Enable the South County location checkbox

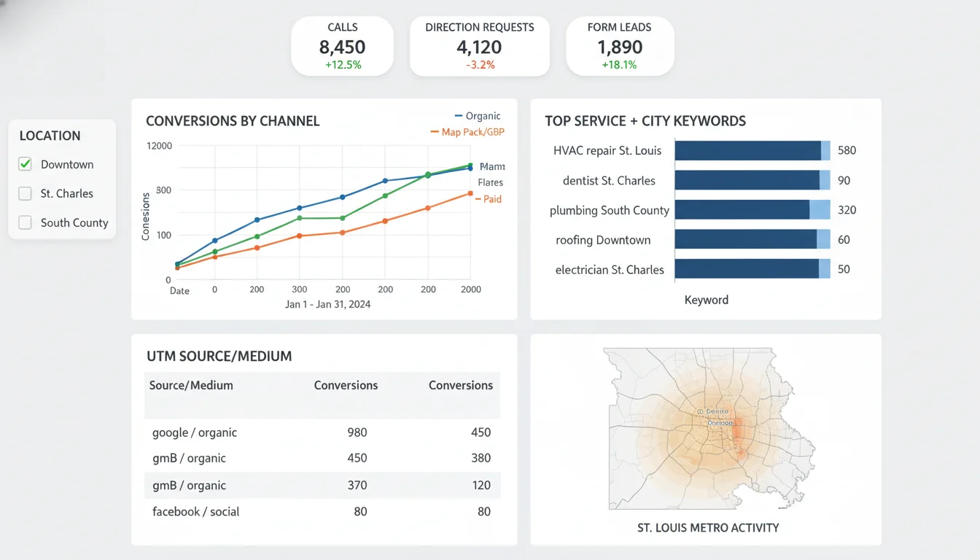click(x=25, y=222)
